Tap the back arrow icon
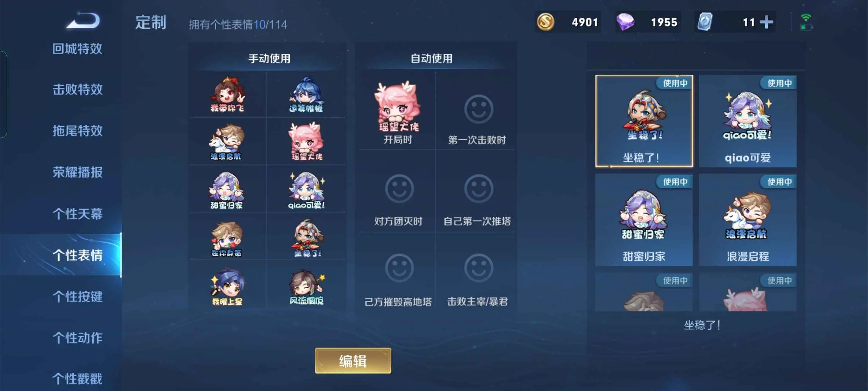This screenshot has height=391, width=868. (x=83, y=21)
